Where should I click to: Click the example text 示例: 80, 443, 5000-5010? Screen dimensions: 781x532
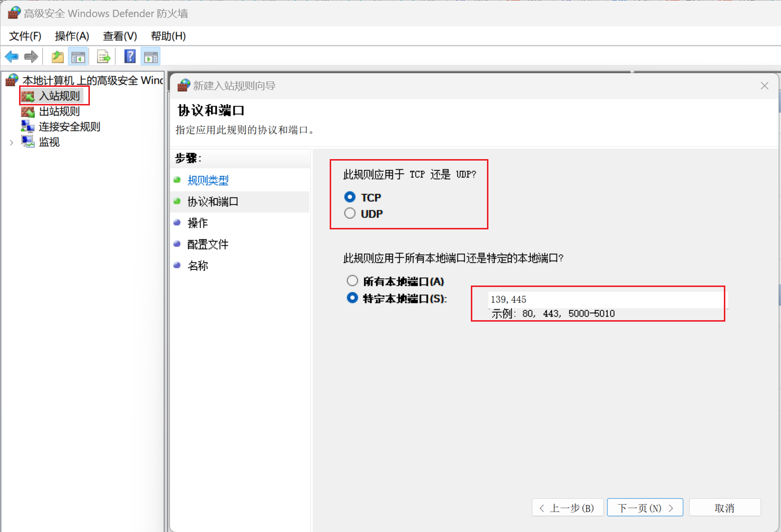[x=553, y=313]
